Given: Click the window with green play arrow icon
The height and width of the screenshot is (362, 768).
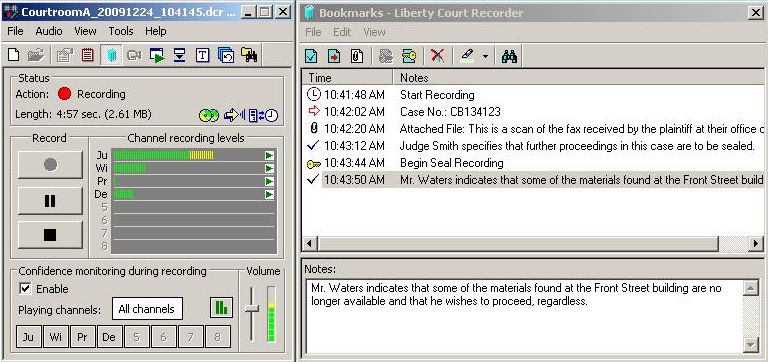Looking at the screenshot, I should tap(157, 55).
